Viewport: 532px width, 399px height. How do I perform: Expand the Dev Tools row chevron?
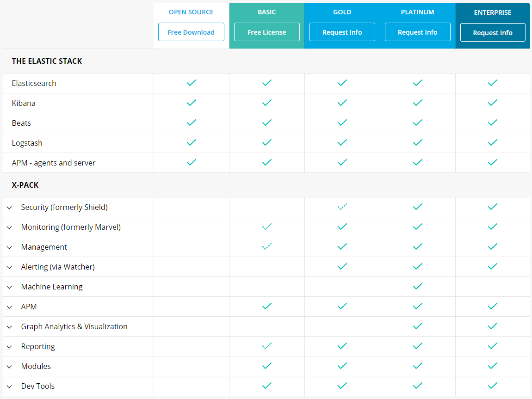[9, 387]
